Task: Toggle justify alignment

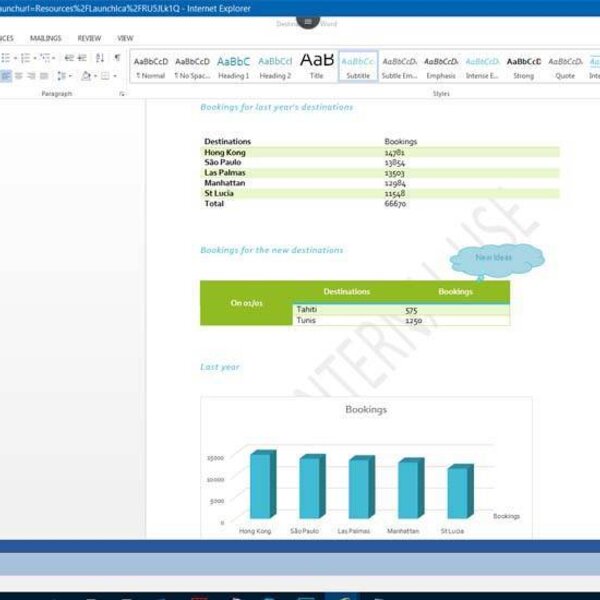Action: click(x=44, y=76)
